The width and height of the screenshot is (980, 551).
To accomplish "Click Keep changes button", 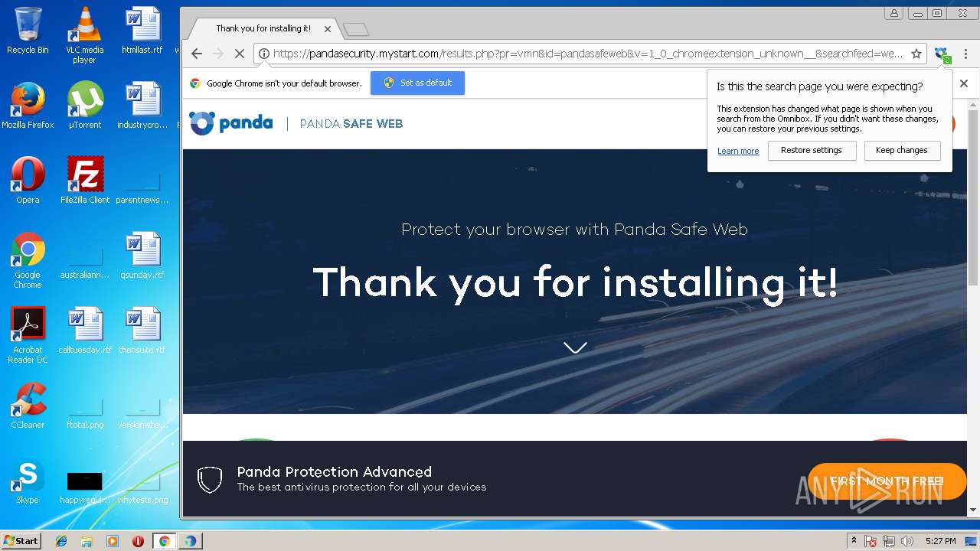I will coord(902,150).
